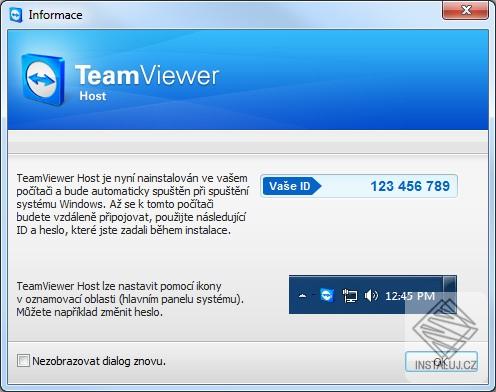Click the paragraph starting 'TeamViewer Host je nyní nainstalován'

coord(133,204)
